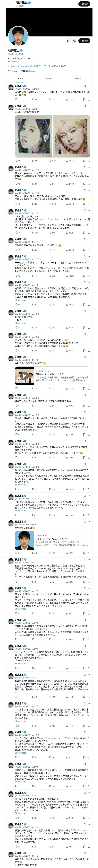98x868 pixels.
Task: Switch to the Replies tab
Action: click(49, 79)
